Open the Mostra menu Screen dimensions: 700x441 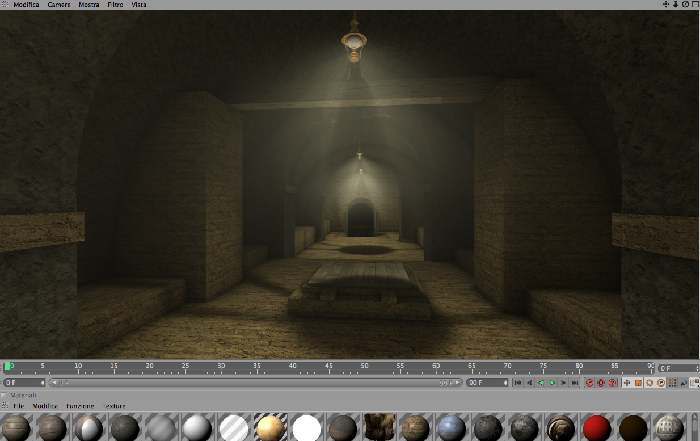89,4
